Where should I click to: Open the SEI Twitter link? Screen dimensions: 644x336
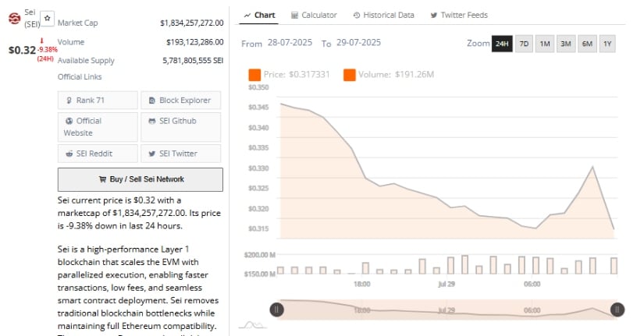click(181, 154)
